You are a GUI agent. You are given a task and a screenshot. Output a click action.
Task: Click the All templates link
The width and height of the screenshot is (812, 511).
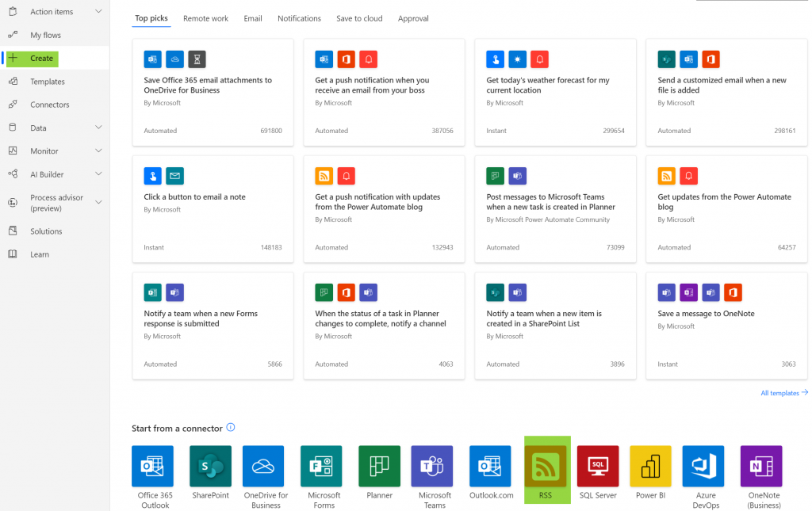pyautogui.click(x=783, y=392)
